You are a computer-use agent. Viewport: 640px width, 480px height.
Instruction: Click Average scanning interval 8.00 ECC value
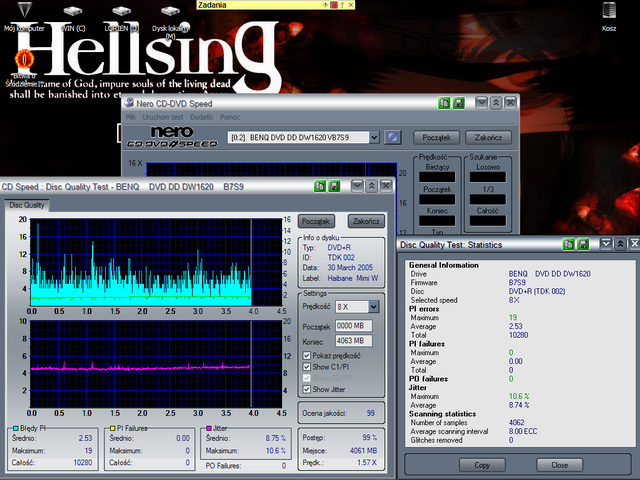523,431
